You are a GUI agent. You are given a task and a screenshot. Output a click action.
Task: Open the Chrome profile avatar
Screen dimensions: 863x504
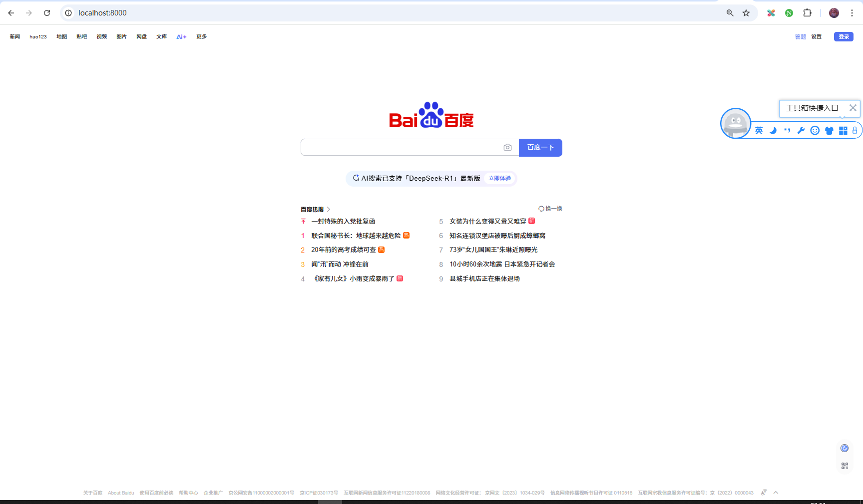(x=834, y=13)
